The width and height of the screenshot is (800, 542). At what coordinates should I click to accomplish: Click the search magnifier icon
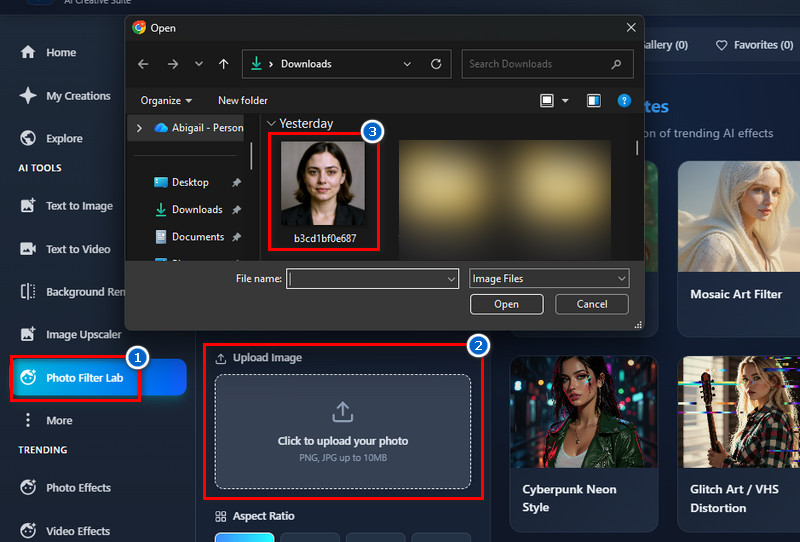point(616,64)
